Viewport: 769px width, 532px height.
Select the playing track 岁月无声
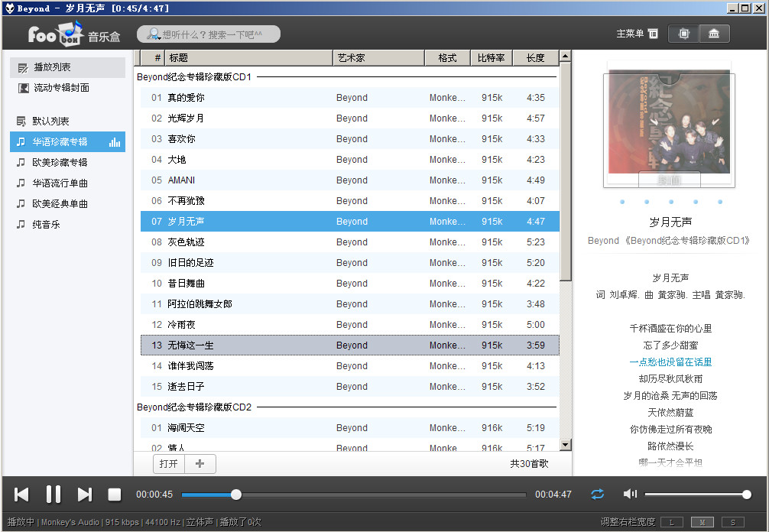coord(349,221)
